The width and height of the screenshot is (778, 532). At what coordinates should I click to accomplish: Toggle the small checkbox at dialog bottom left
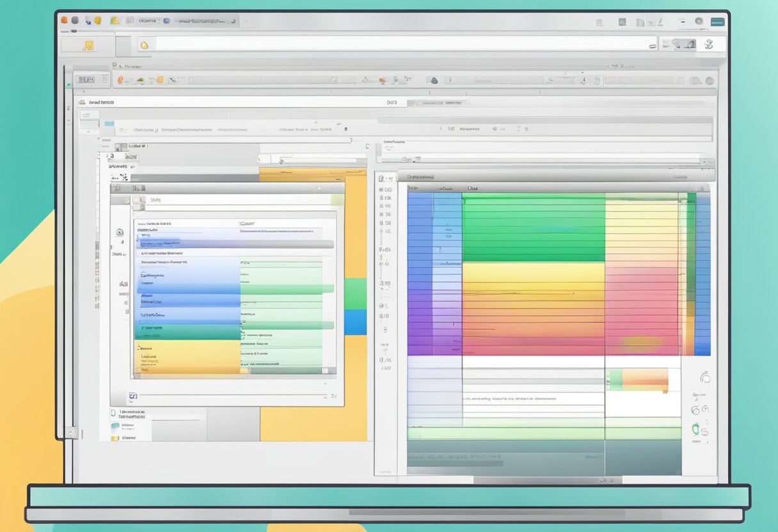coord(133,396)
